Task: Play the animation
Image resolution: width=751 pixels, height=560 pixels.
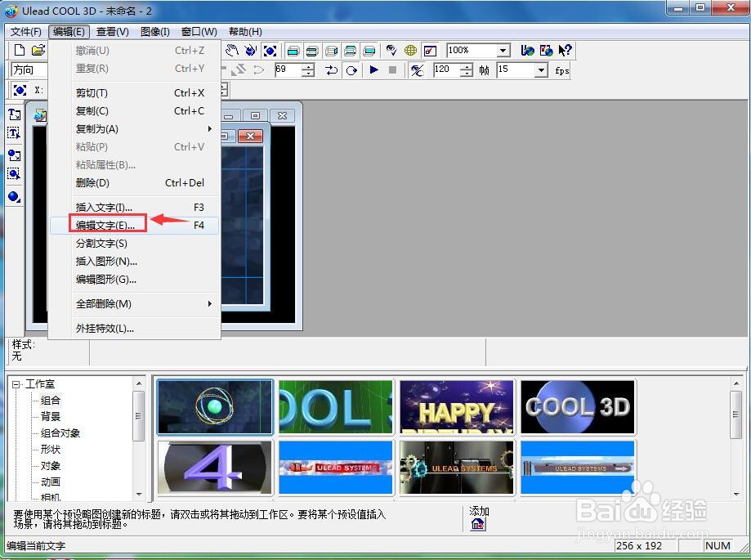Action: [x=374, y=70]
